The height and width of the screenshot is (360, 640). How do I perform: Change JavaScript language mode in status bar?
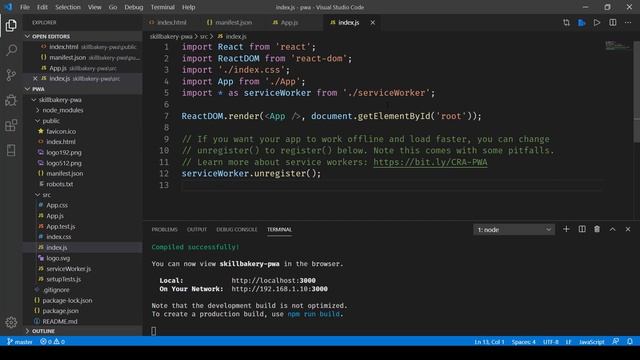point(591,342)
